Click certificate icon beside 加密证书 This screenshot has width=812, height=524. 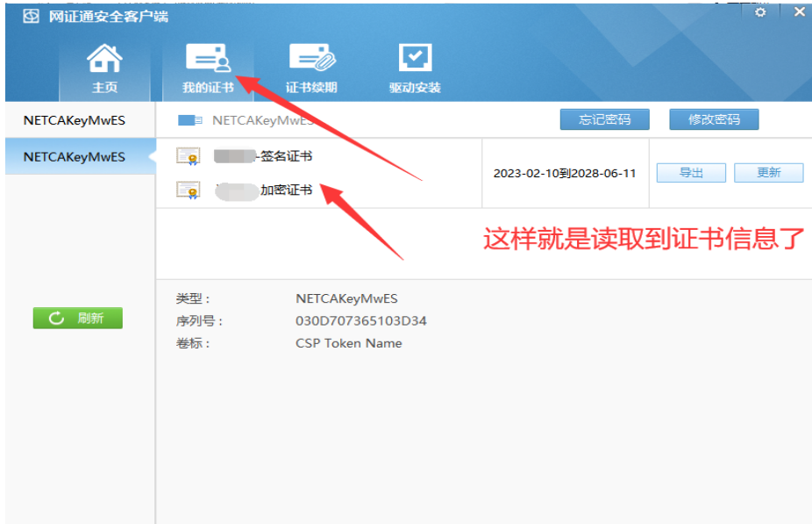pos(190,190)
